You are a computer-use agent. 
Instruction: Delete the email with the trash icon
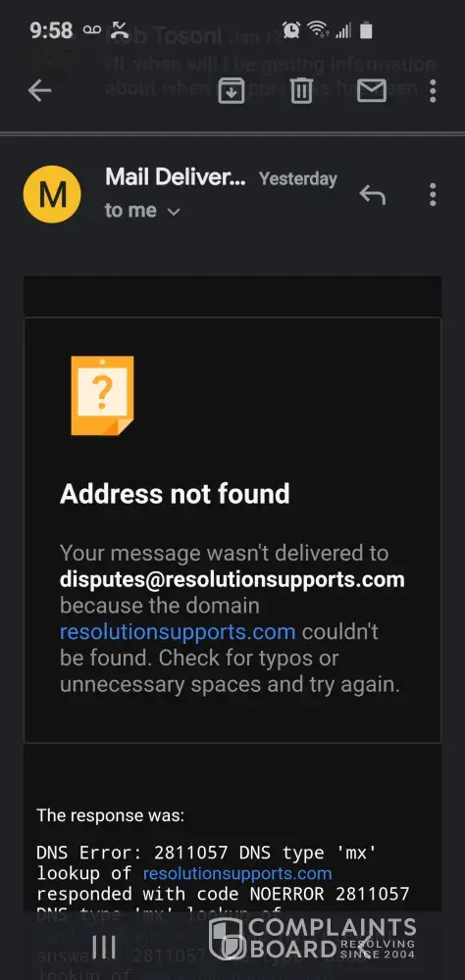(x=301, y=91)
